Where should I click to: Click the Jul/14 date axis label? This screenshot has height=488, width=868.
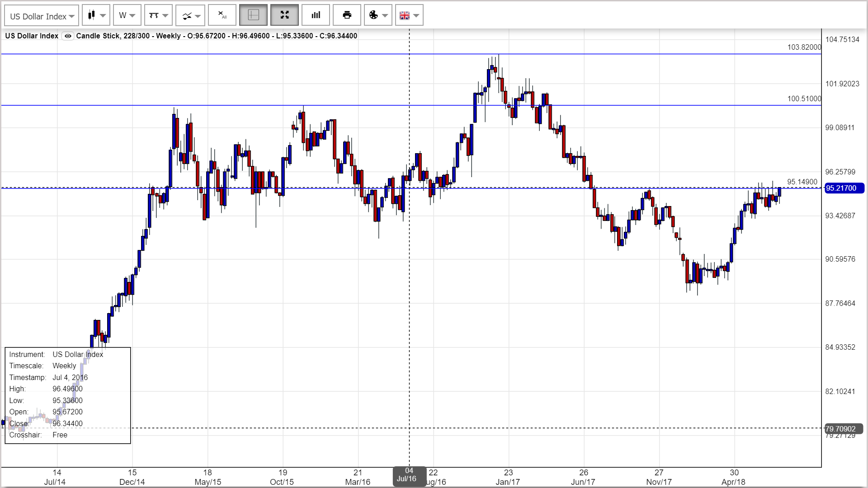click(x=55, y=477)
